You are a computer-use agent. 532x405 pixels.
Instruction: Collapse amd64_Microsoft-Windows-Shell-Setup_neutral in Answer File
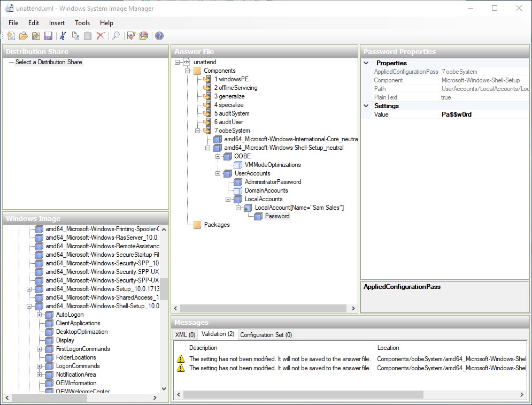(x=207, y=148)
